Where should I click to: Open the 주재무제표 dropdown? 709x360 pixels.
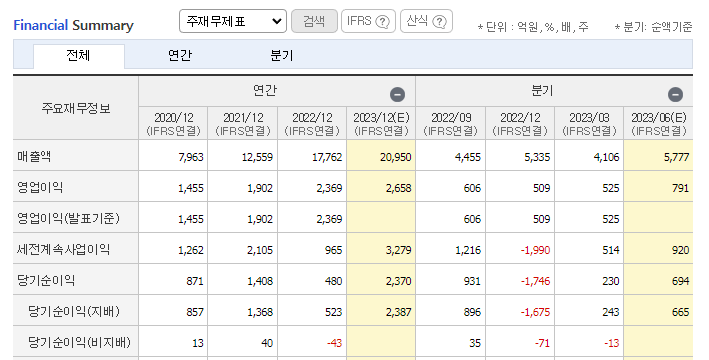233,21
